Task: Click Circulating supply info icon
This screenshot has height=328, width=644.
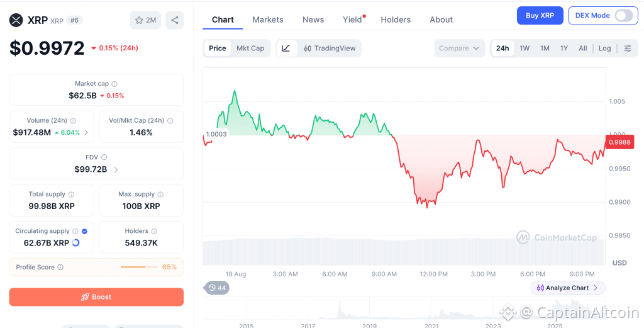Action: (x=75, y=232)
